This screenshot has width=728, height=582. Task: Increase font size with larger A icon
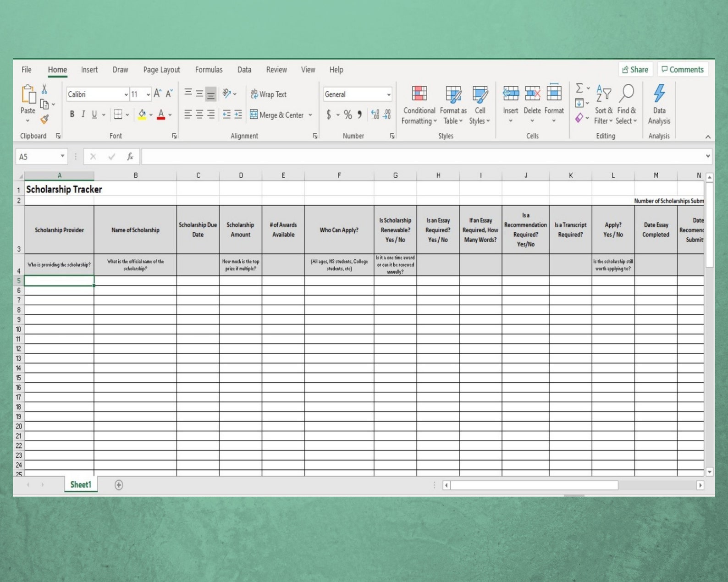(x=157, y=94)
